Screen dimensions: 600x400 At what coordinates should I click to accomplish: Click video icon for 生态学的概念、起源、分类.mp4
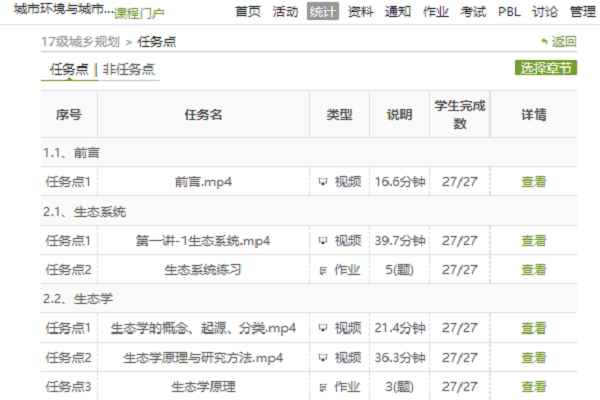(323, 329)
